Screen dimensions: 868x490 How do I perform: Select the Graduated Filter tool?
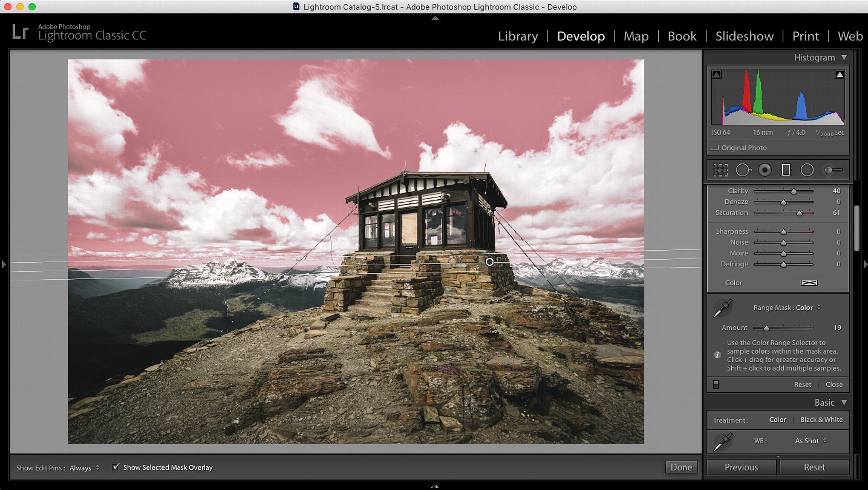tap(786, 170)
